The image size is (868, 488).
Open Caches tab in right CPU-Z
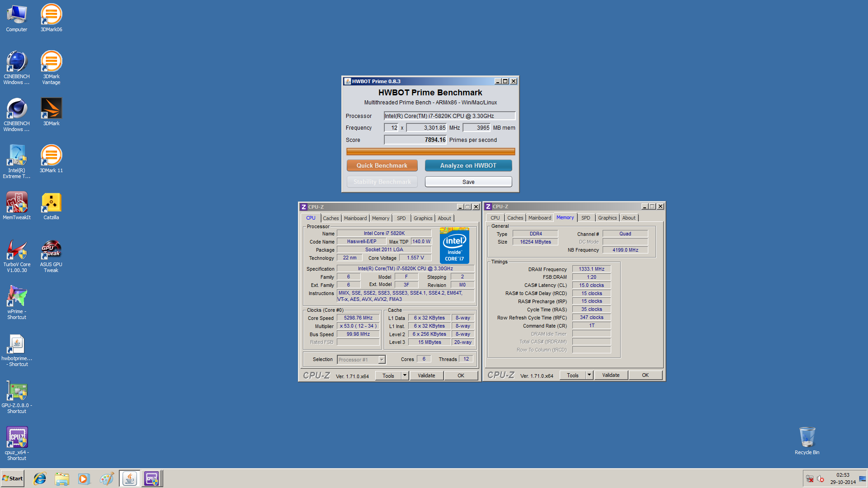(x=515, y=218)
